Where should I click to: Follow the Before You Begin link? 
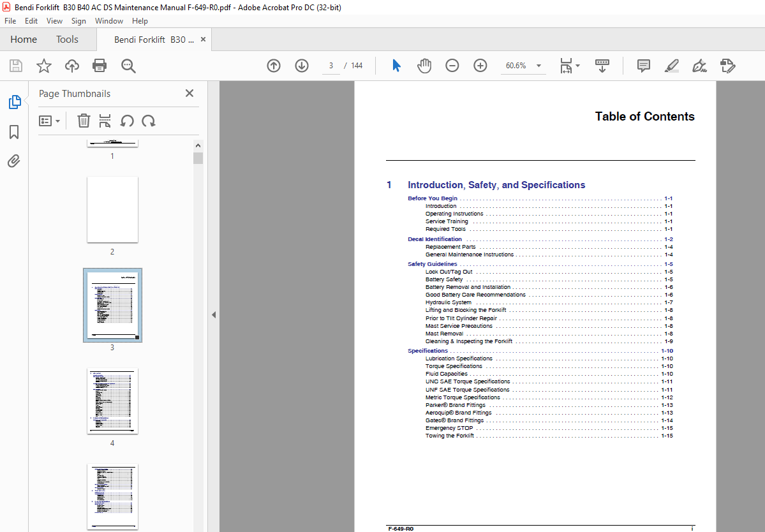point(432,198)
